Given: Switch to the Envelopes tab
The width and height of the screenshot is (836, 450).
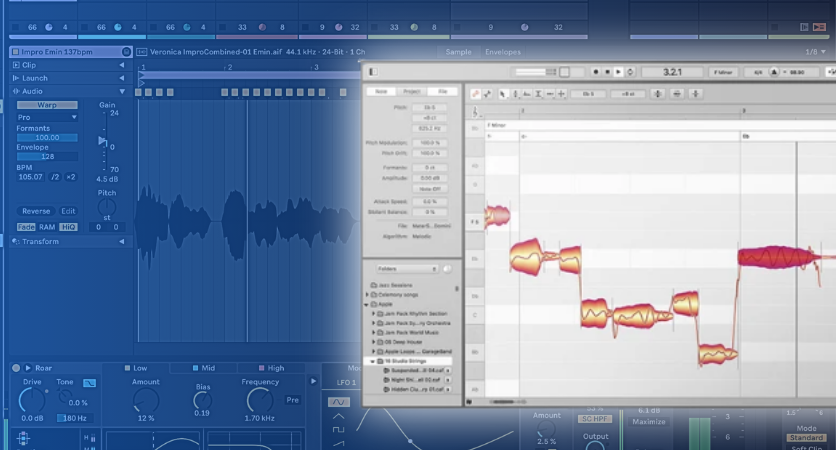Looking at the screenshot, I should 503,52.
